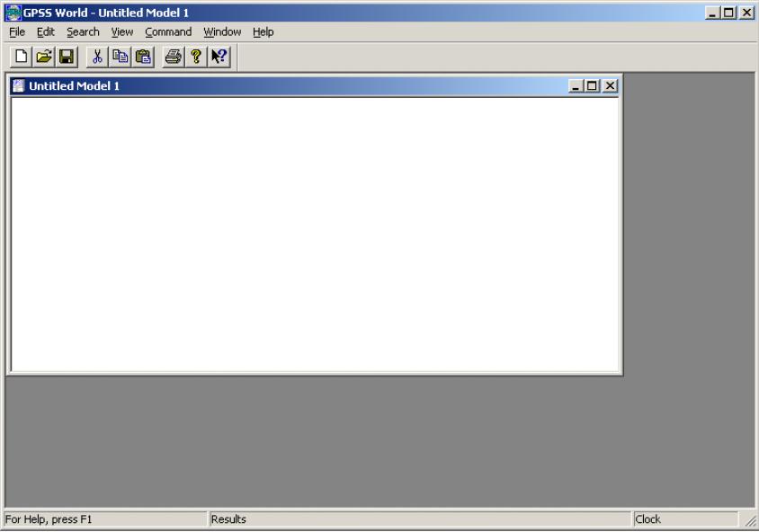Image resolution: width=759 pixels, height=532 pixels.
Task: Open the Edit menu
Action: click(x=46, y=32)
